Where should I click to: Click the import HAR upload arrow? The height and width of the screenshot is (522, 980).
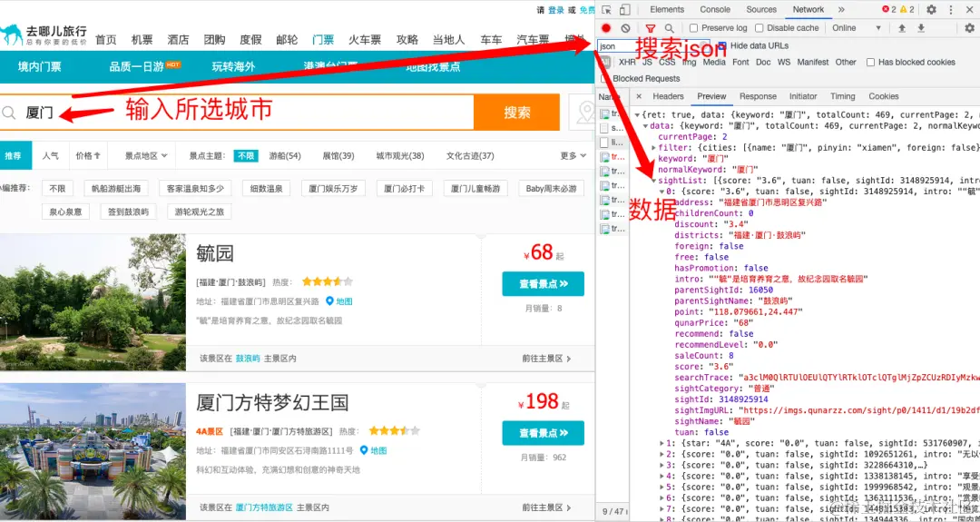pos(902,28)
